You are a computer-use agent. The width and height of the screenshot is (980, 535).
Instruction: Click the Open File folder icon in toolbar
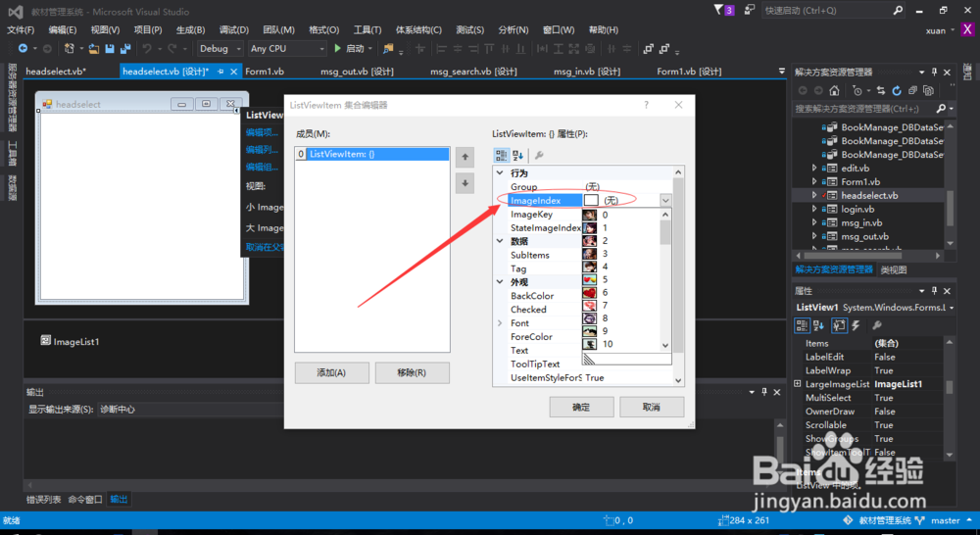(x=94, y=49)
